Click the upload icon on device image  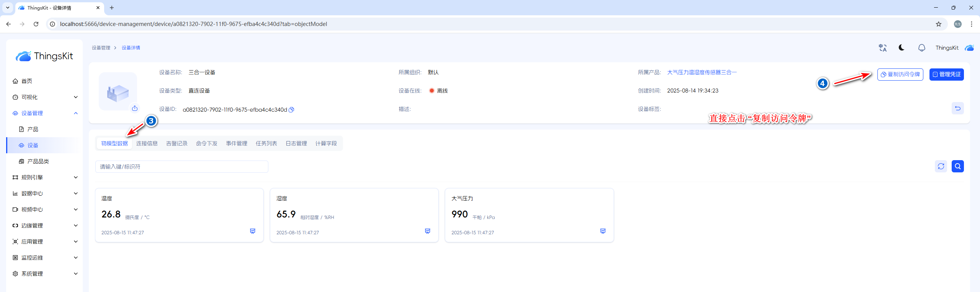point(135,109)
